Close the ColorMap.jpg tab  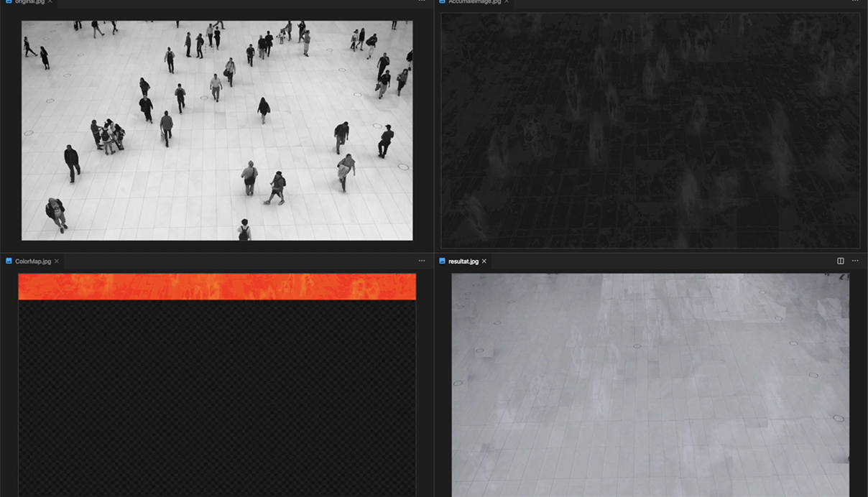point(57,261)
